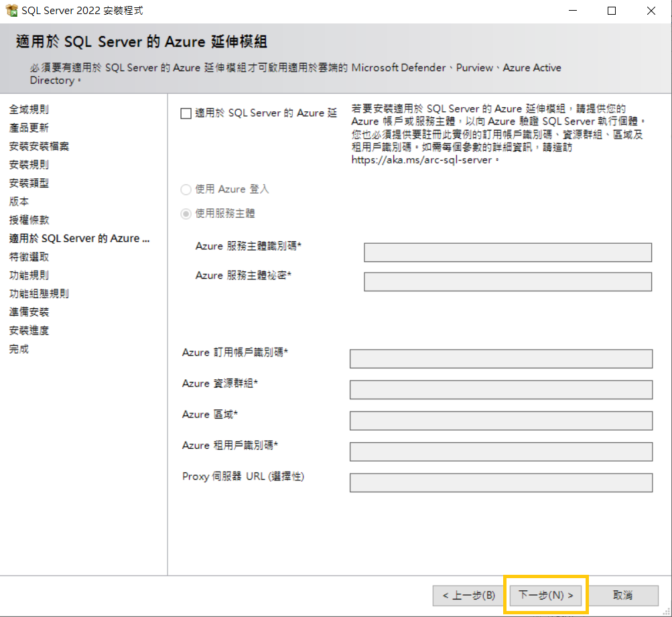Click the Azure 訂用帳戶識別碼 input field
Viewport: 672px width, 617px height.
tap(501, 358)
